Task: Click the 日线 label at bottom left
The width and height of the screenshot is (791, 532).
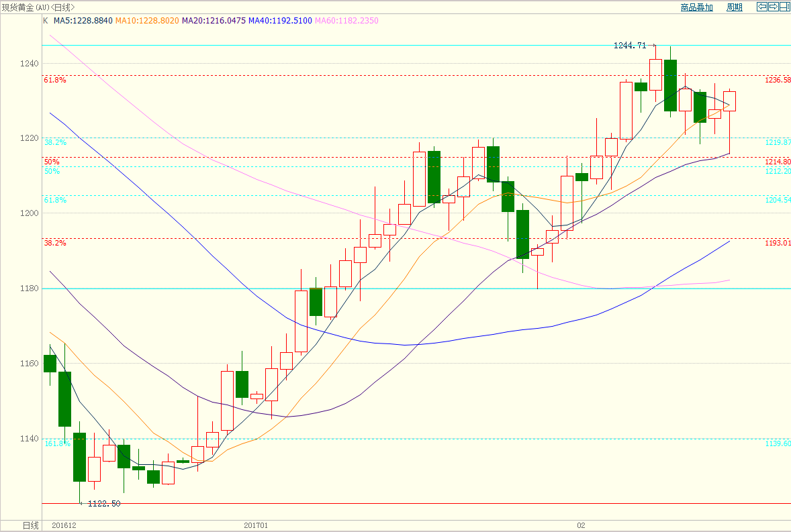Action: tap(31, 525)
